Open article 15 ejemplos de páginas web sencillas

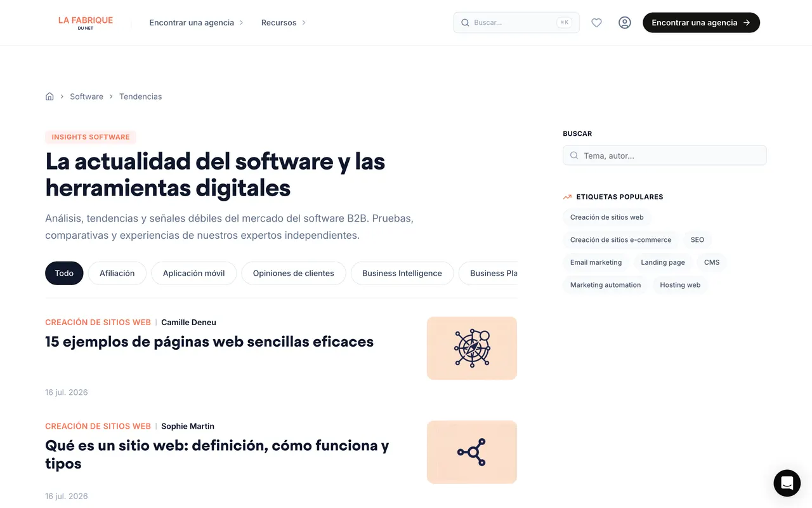click(x=209, y=342)
